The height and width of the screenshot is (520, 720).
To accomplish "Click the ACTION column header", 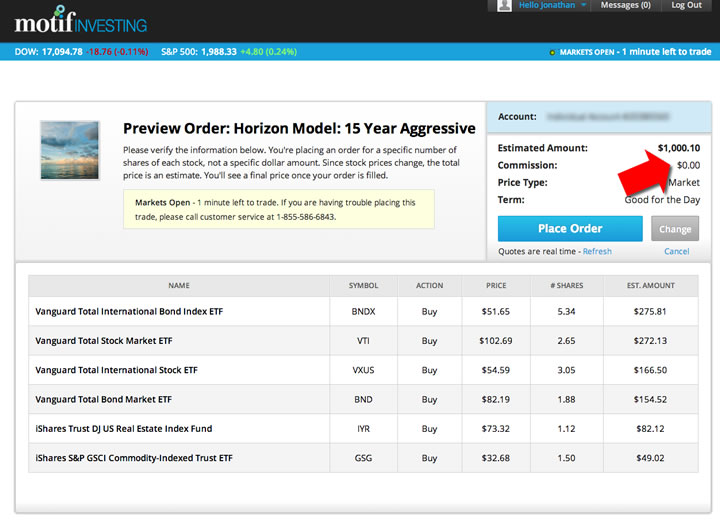I will (x=429, y=285).
